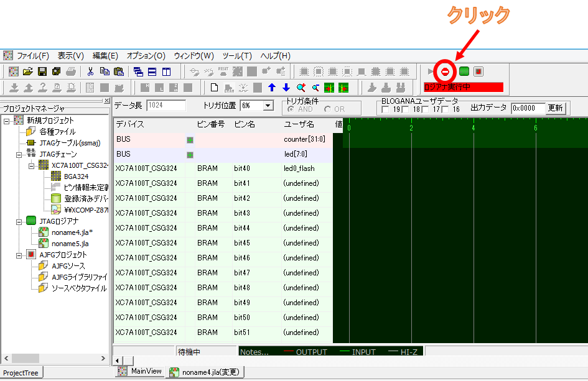Image resolution: width=588 pixels, height=381 pixels.
Task: Open noname5.jla in project tree
Action: [x=70, y=244]
